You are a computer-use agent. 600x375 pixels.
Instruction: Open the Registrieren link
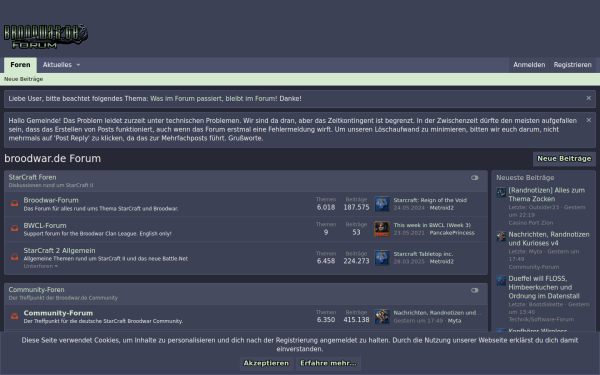[x=572, y=65]
